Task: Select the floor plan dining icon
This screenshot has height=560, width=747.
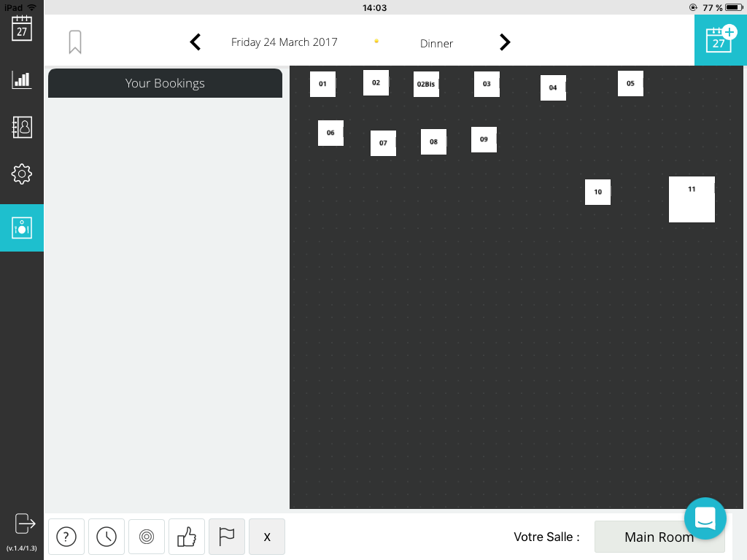Action: 22,228
